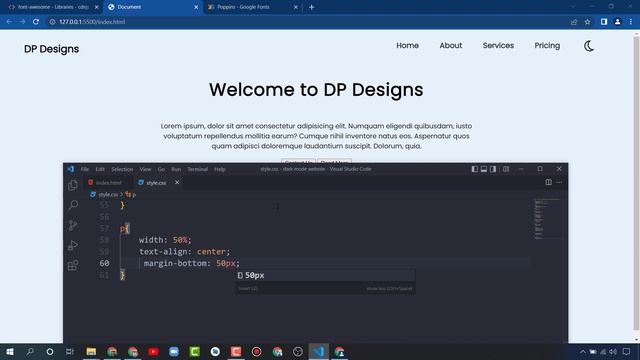Open the Pricing nav link
Viewport: 640px width, 360px height.
tap(547, 45)
